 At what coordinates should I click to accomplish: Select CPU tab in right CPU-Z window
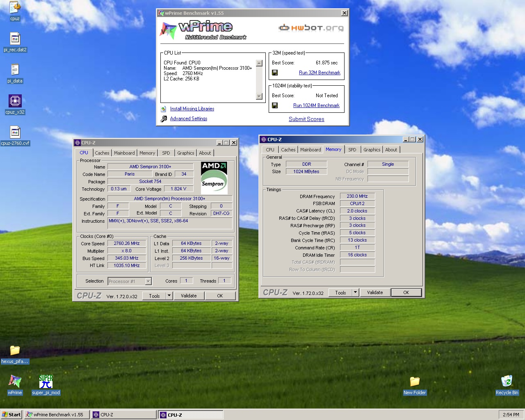tap(270, 150)
